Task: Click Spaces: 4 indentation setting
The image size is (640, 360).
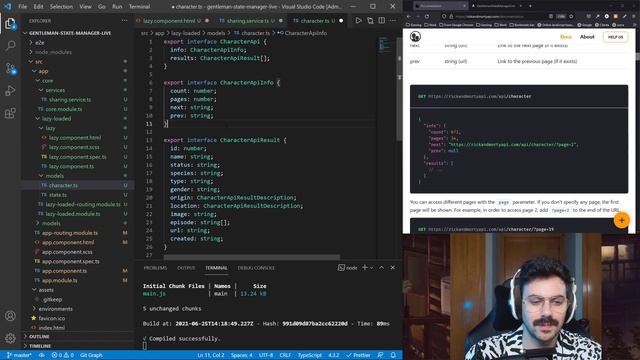Action: pos(242,355)
